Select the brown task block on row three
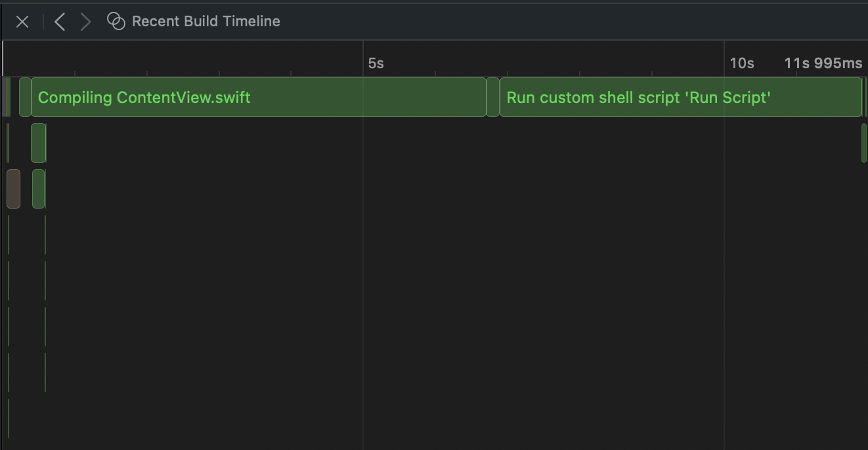Screen dimensions: 868x450 (x=13, y=189)
